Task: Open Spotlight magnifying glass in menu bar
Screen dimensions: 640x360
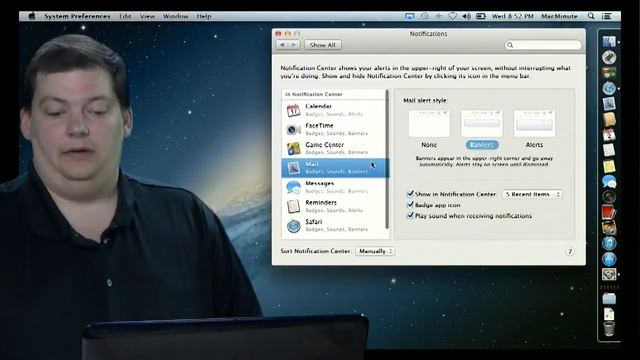Action: 591,16
